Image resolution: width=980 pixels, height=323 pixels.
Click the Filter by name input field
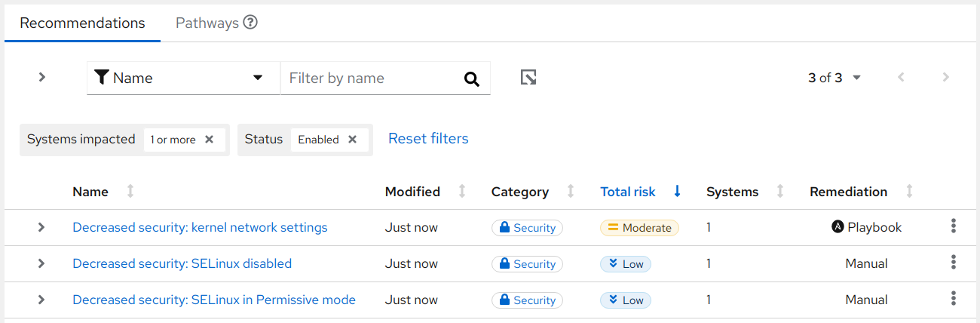pyautogui.click(x=369, y=78)
